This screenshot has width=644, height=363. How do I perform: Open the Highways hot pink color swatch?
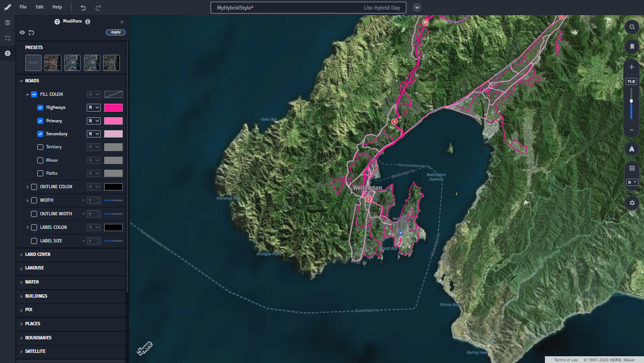click(113, 108)
